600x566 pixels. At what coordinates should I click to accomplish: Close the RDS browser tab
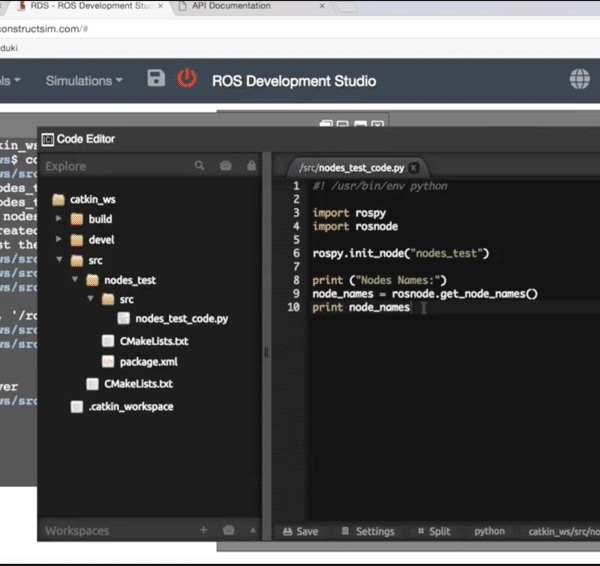(x=160, y=6)
